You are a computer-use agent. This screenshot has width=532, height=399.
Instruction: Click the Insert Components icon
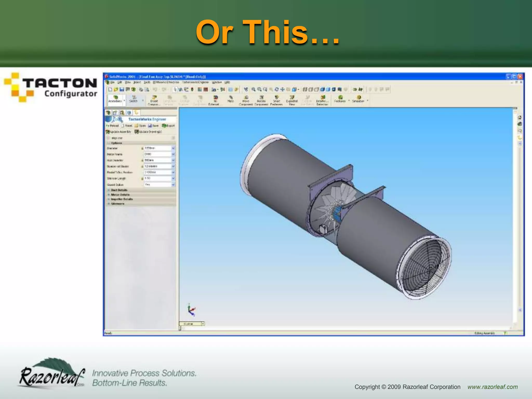[x=154, y=98]
